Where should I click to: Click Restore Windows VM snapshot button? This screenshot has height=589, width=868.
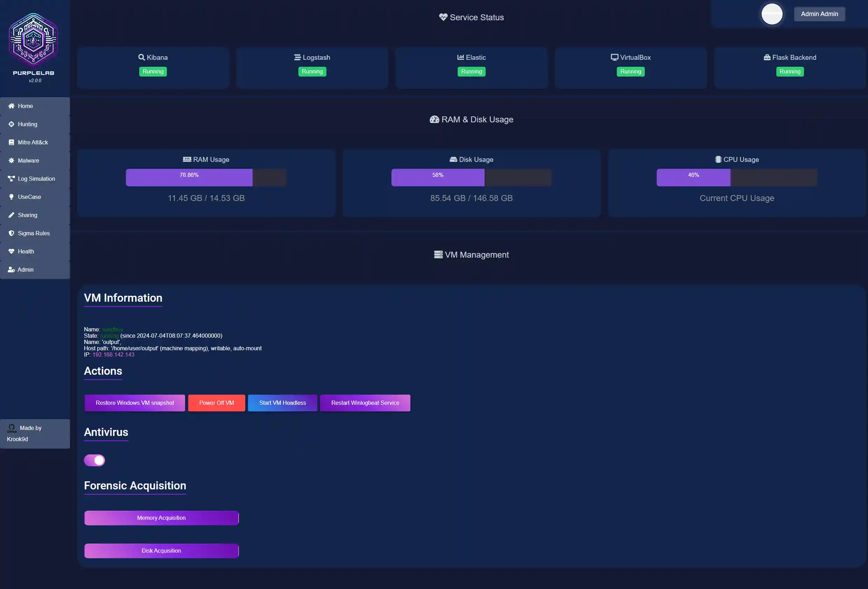pos(134,403)
